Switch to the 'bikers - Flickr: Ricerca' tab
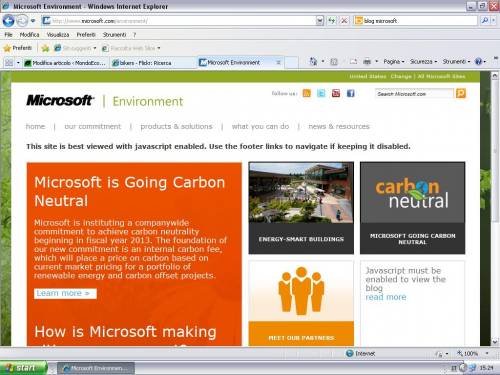 pyautogui.click(x=153, y=63)
